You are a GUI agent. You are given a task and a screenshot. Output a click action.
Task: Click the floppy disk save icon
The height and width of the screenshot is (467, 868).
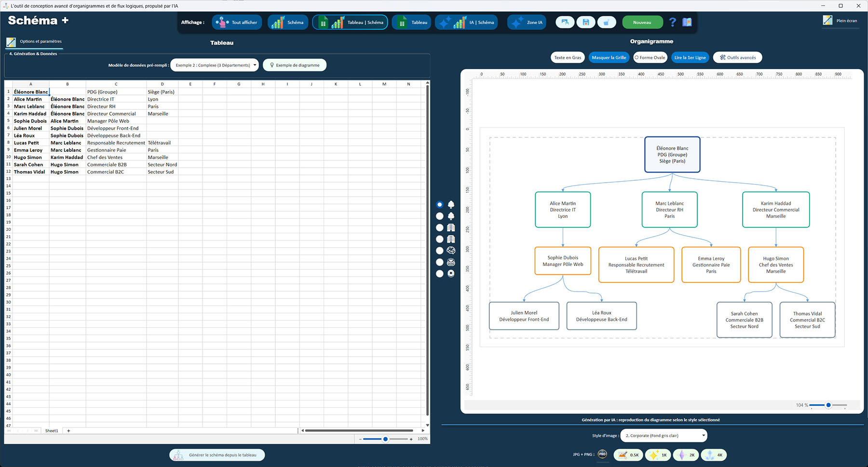click(x=585, y=22)
